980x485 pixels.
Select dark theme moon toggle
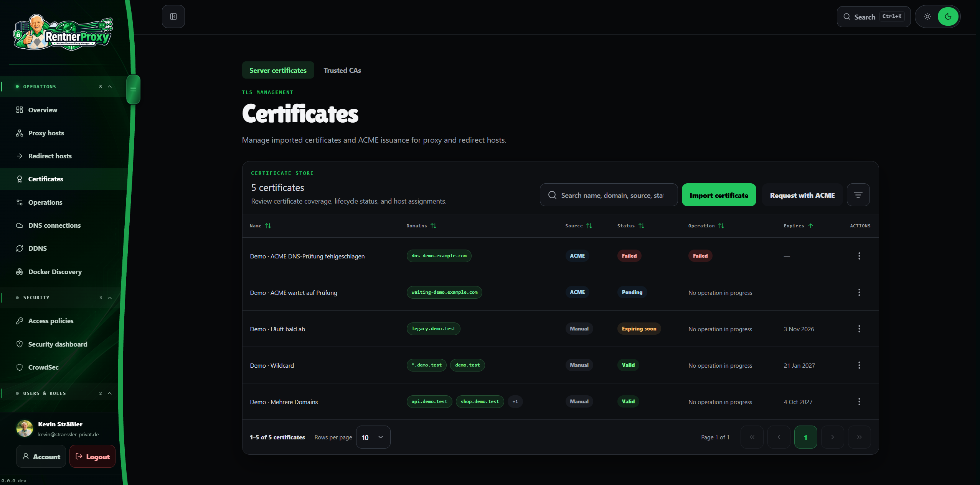pos(948,16)
